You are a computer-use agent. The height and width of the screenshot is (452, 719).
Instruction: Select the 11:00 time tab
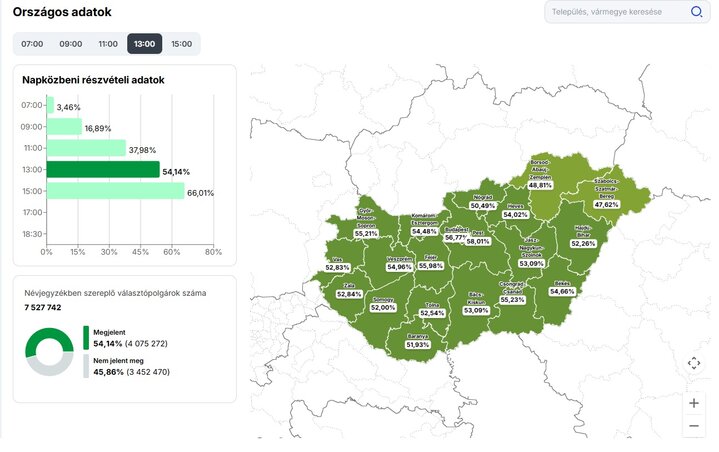pos(107,44)
